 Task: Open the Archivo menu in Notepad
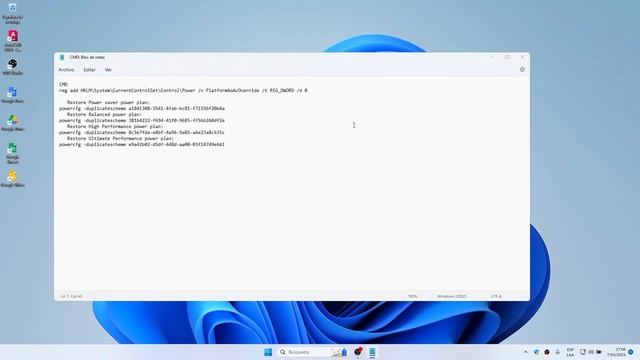[66, 70]
